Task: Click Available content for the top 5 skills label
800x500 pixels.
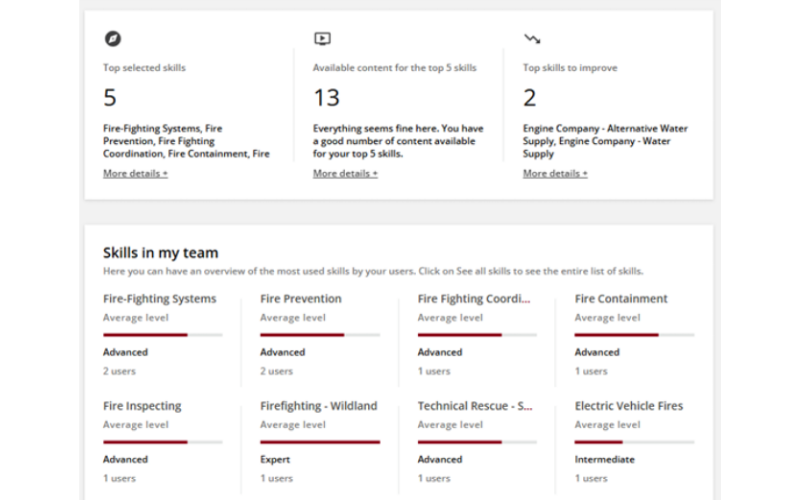Action: [395, 68]
